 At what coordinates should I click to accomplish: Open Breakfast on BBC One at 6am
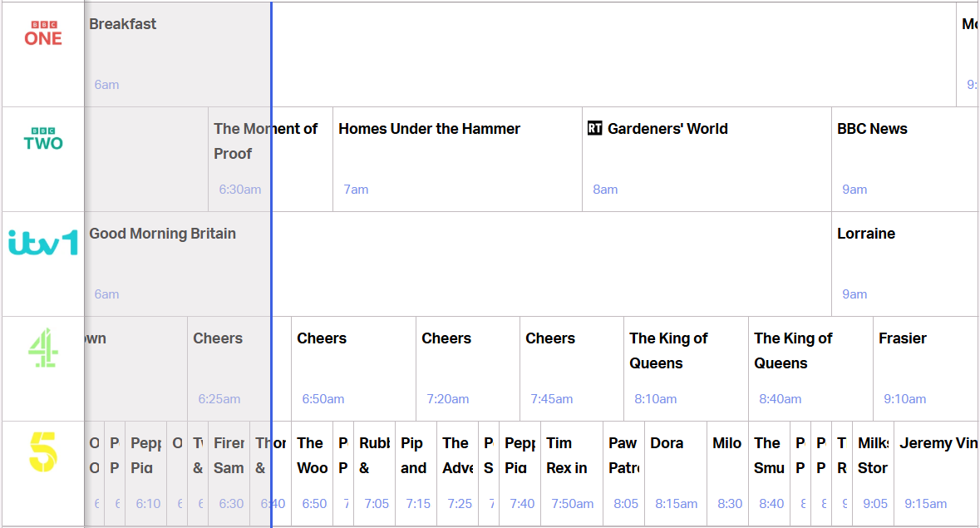click(x=520, y=54)
